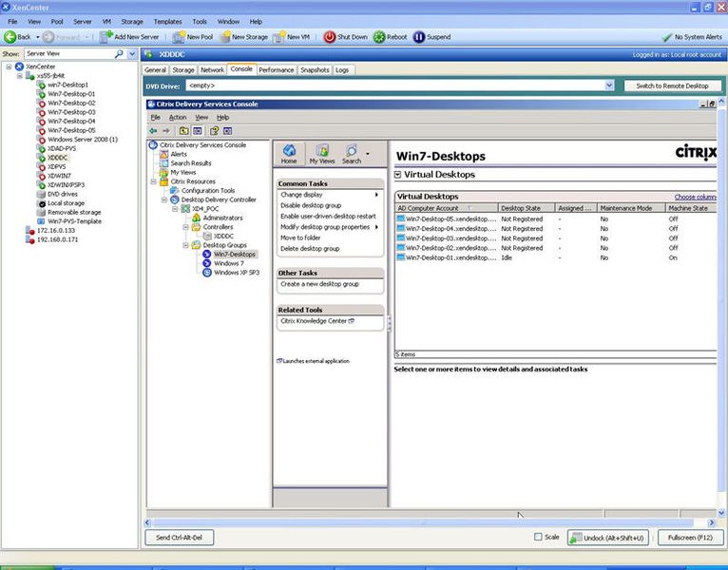The width and height of the screenshot is (728, 570).
Task: Click Enable user-driven desktop restart
Action: pos(328,216)
